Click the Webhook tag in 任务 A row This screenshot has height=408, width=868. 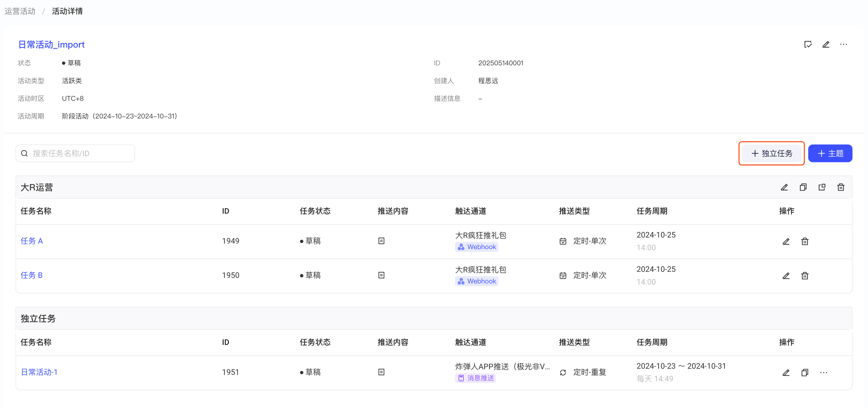pos(476,247)
